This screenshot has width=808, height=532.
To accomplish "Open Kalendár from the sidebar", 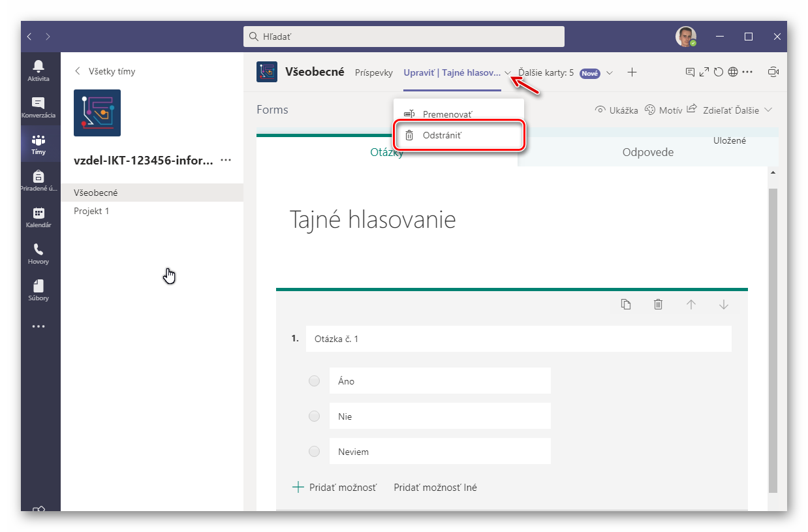I will [x=38, y=216].
